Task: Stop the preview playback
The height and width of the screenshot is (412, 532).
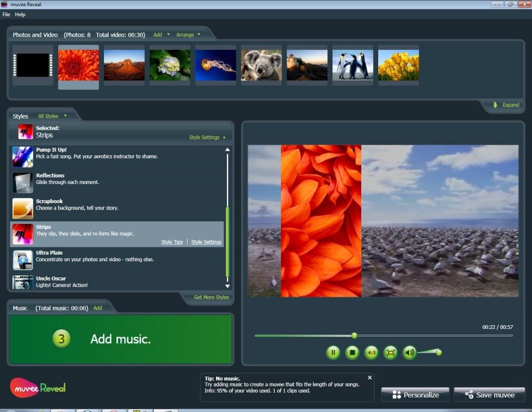Action: [352, 352]
